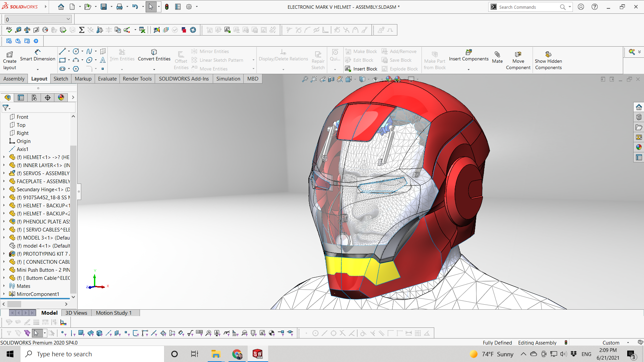
Task: Click the Rebuild traffic light icon
Action: [x=167, y=7]
